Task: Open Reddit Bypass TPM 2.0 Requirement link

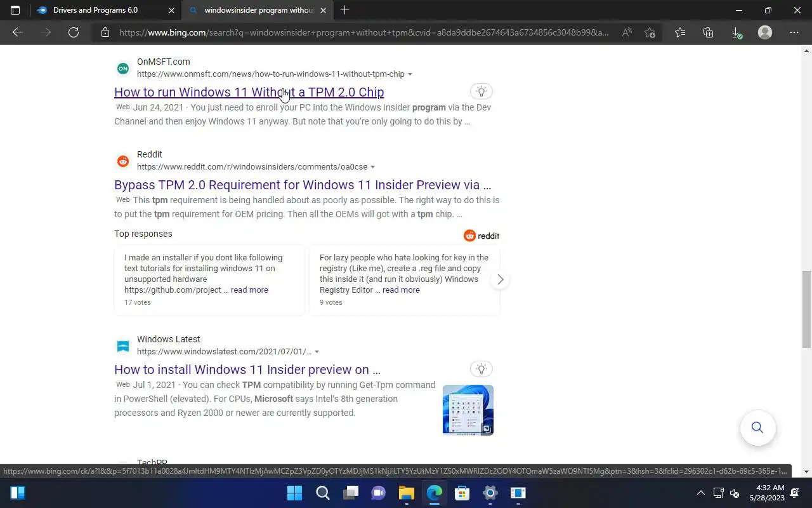Action: [303, 185]
